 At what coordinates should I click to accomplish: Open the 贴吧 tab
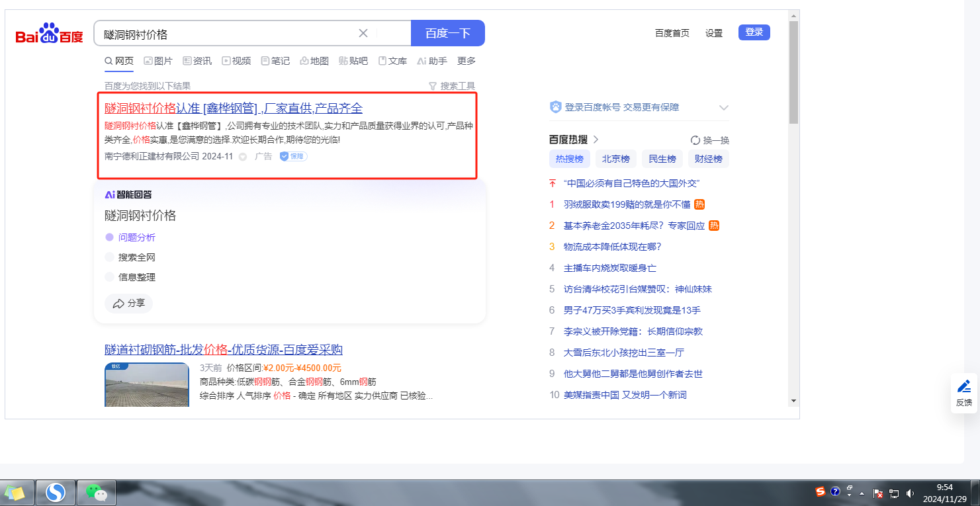[353, 61]
